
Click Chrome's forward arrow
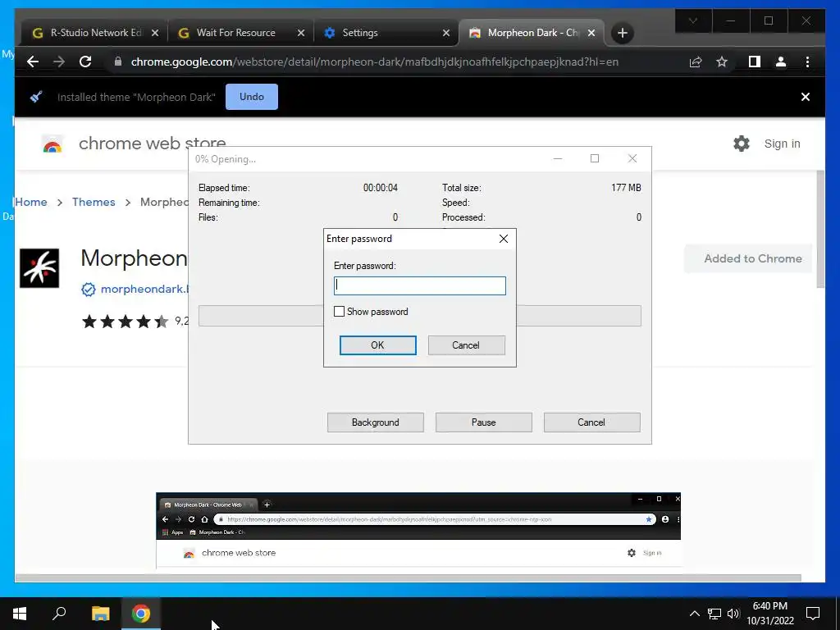click(59, 62)
